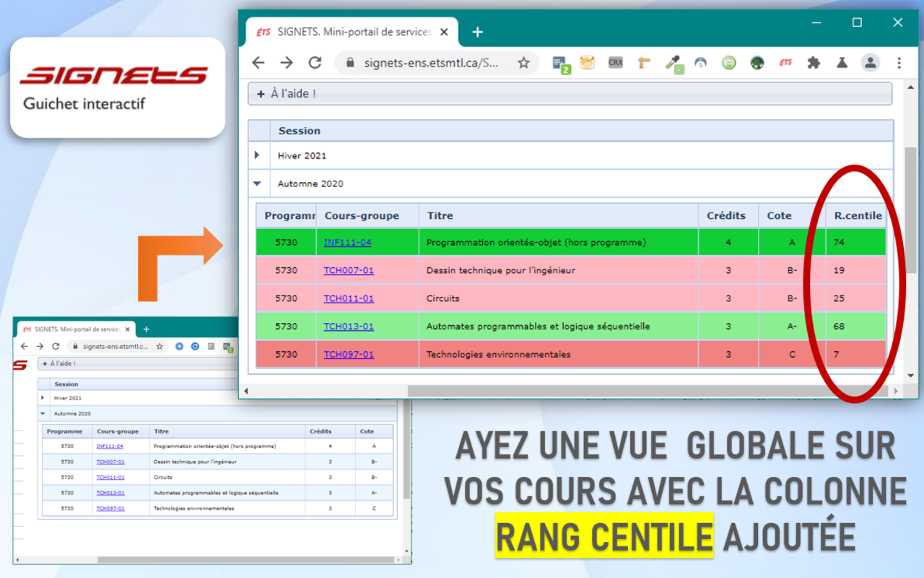Open the TCH007-01 course link in the large window
Image resolution: width=924 pixels, height=578 pixels.
coord(349,270)
